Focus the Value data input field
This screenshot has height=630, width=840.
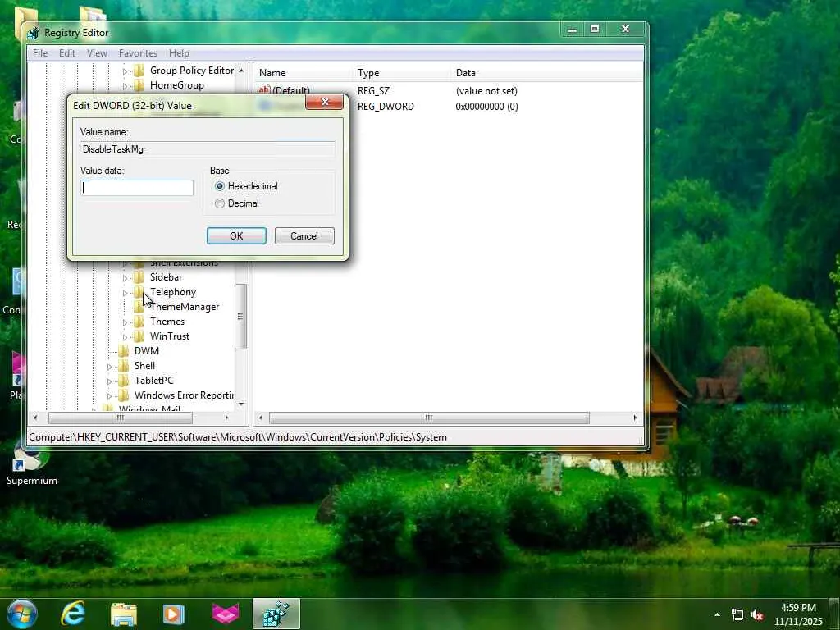pos(137,188)
